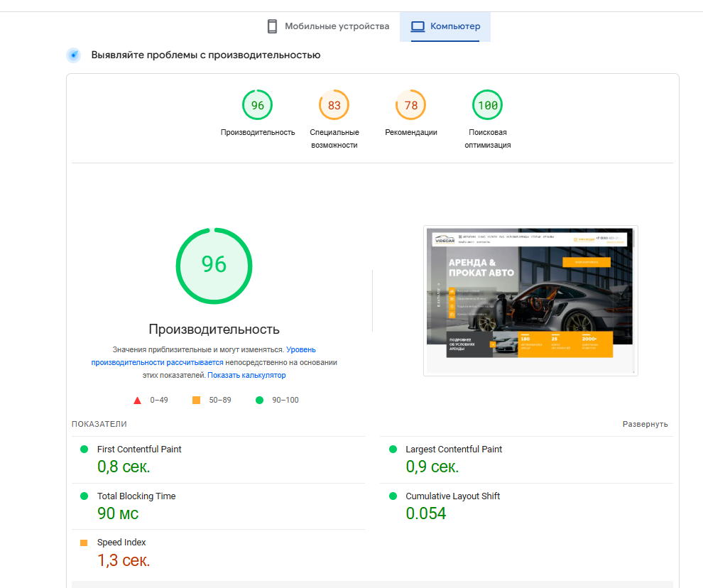Image resolution: width=703 pixels, height=588 pixels.
Task: Click the orange square Speed Index indicator
Action: (x=84, y=543)
